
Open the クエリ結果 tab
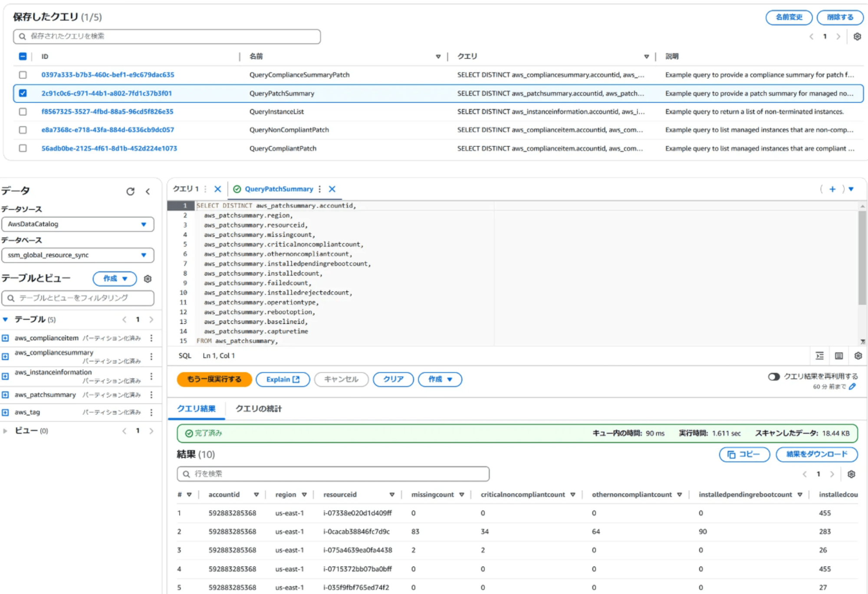[x=196, y=409]
